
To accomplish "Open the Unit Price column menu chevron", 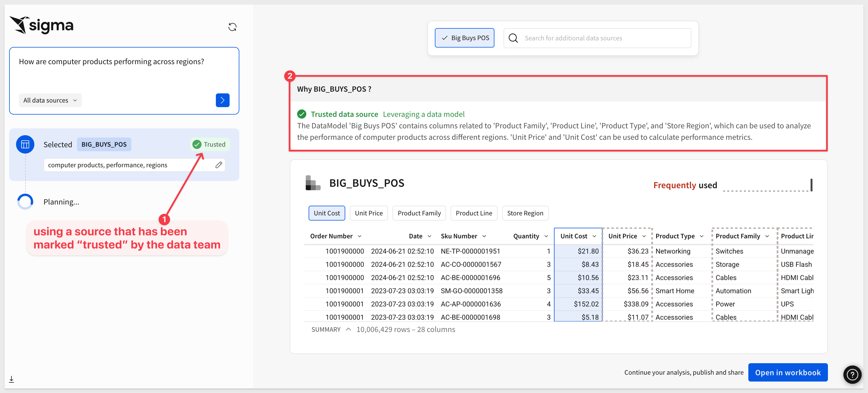I will (644, 236).
